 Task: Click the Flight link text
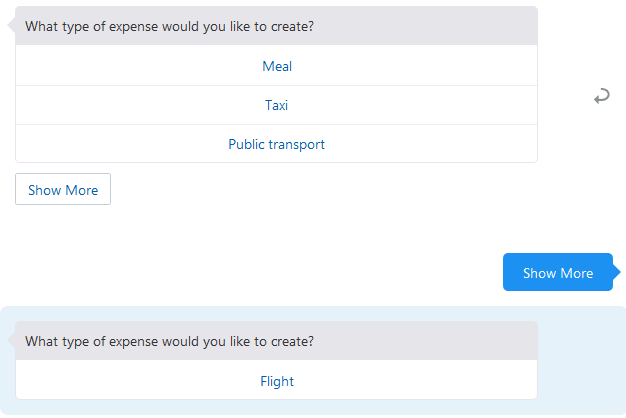coord(277,381)
